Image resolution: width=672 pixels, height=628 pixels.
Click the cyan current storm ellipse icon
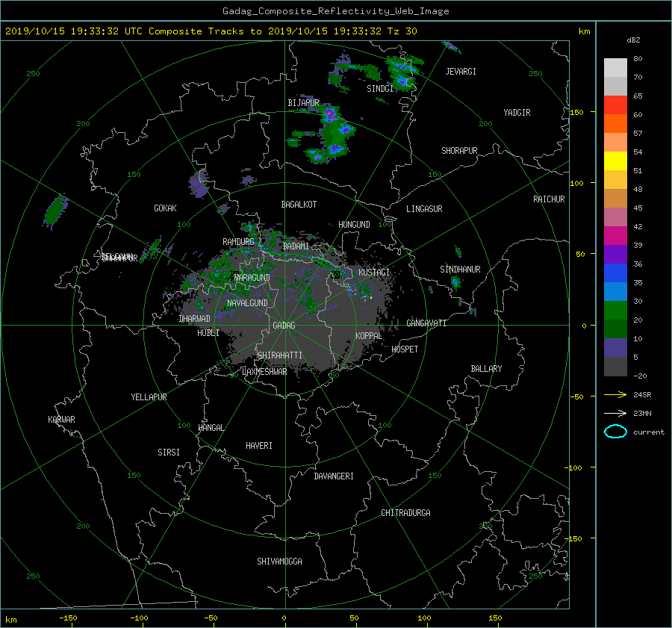click(x=615, y=432)
